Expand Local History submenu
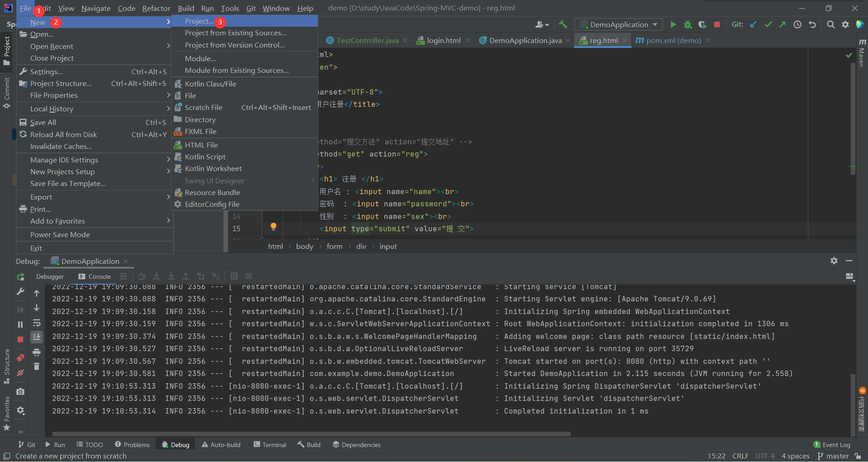 (x=95, y=109)
